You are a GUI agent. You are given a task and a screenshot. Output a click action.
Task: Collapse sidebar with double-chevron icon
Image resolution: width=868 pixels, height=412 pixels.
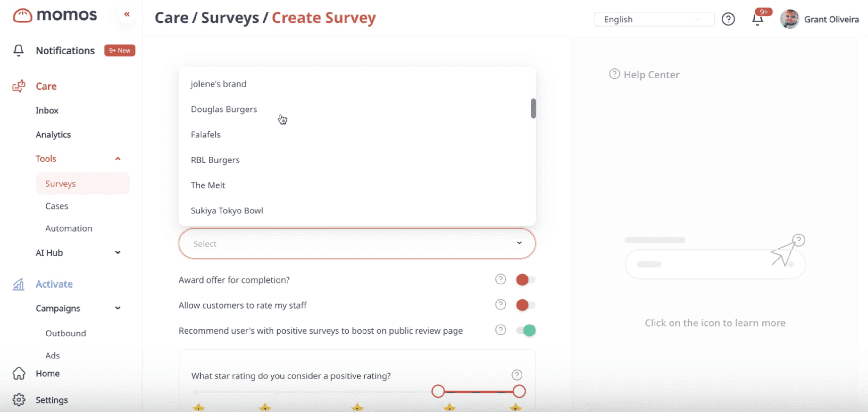point(127,14)
